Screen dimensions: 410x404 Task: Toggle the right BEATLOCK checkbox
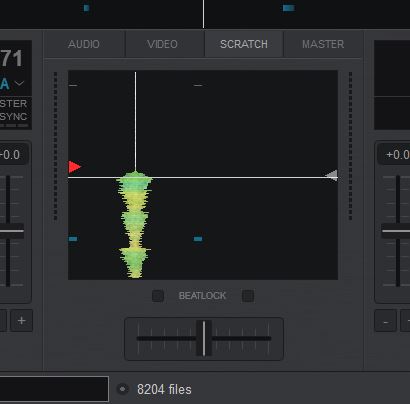click(248, 296)
